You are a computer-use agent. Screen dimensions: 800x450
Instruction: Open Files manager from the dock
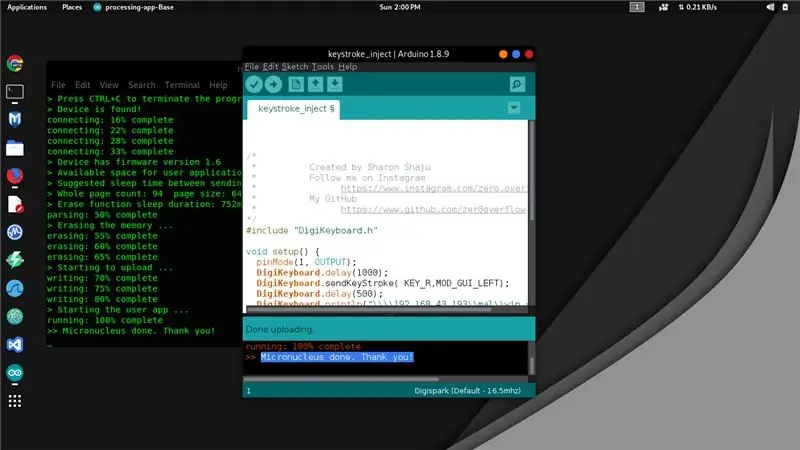15,148
